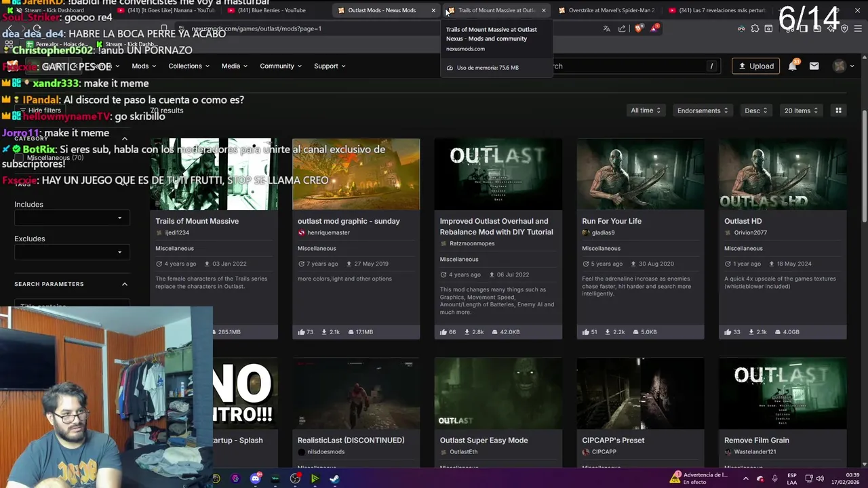Switch to grid view layout icon
This screenshot has width=868, height=488.
(x=838, y=110)
